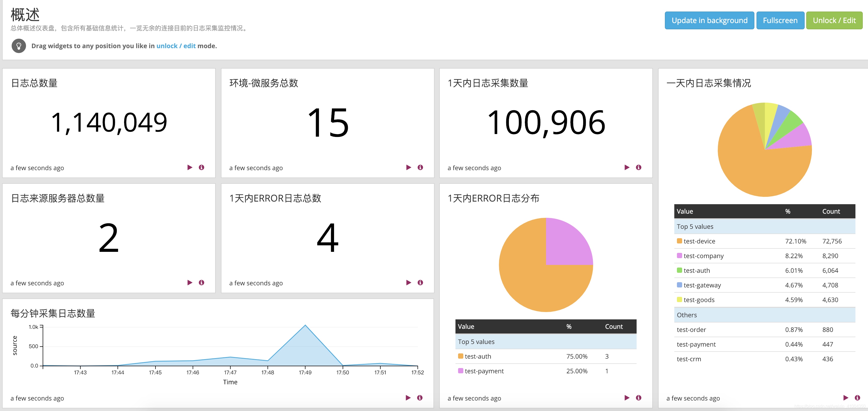The height and width of the screenshot is (411, 868).
Task: Click the purple test-payment swatch in ERROR table
Action: [461, 371]
